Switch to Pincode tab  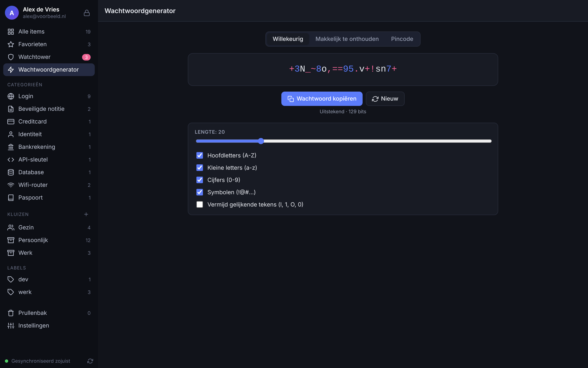click(x=402, y=39)
